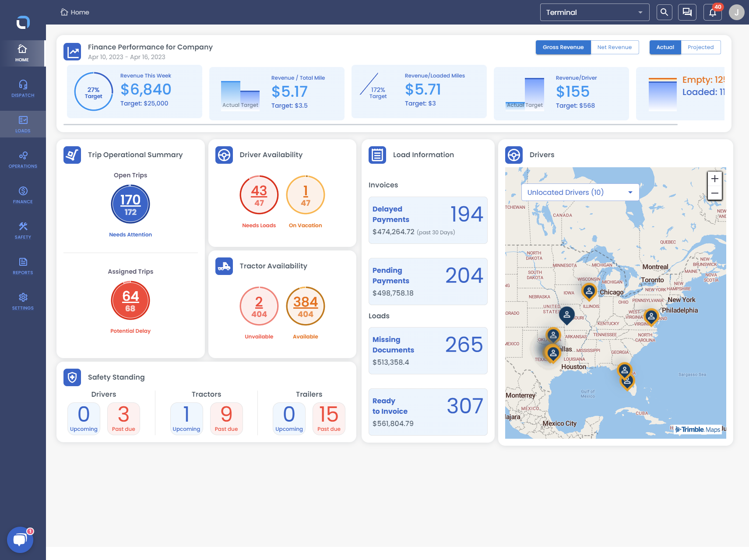Expand the Unlocated Drivers (10) dropdown
Viewport: 749px width, 560px height.
(x=580, y=192)
